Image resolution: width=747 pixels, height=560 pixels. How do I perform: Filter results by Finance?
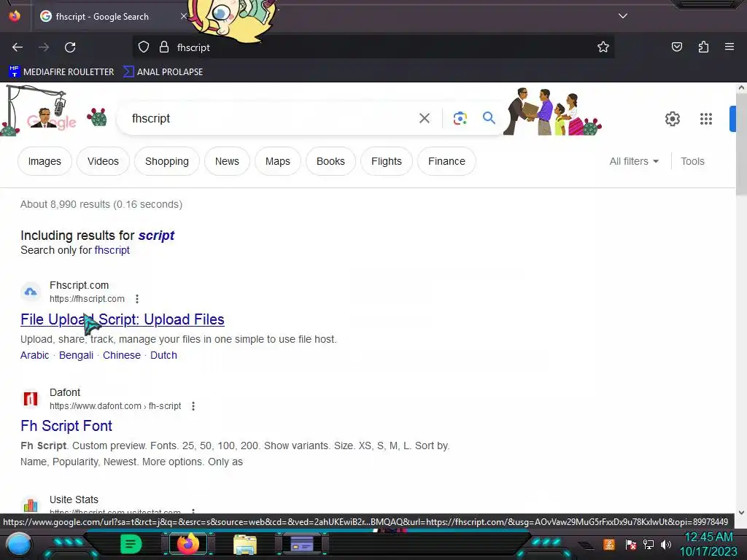pyautogui.click(x=446, y=161)
